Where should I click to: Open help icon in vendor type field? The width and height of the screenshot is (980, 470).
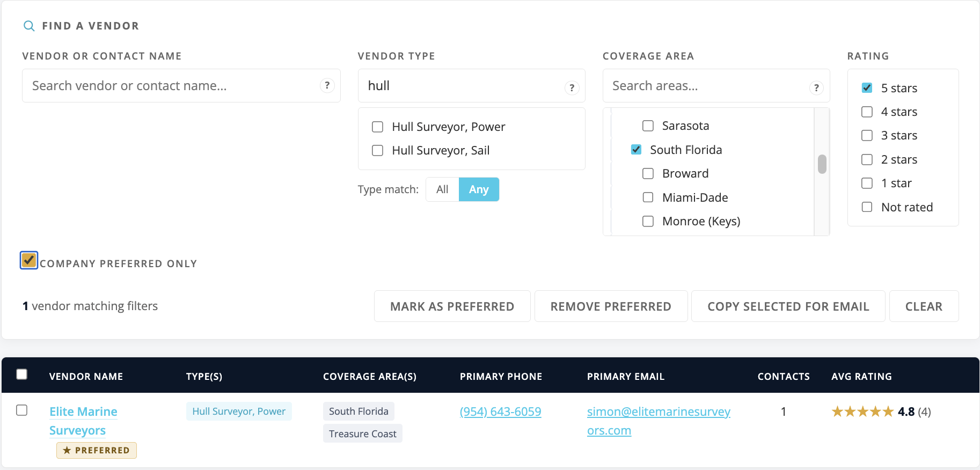point(572,87)
